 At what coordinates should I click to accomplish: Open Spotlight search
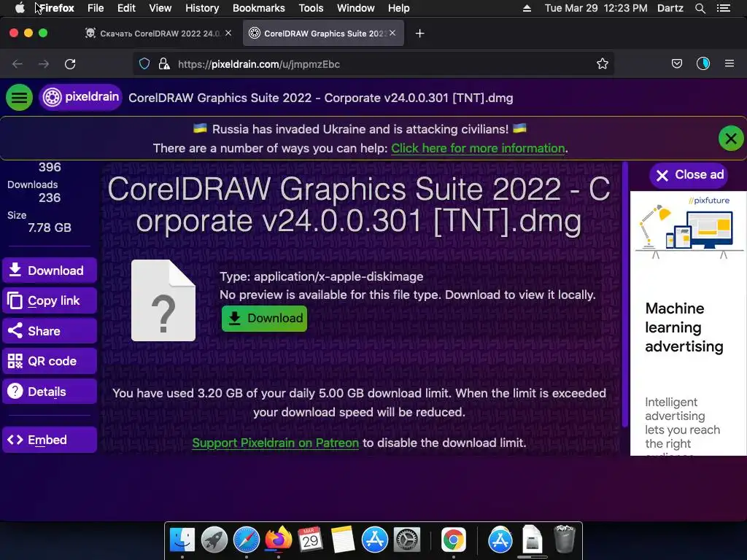click(700, 8)
